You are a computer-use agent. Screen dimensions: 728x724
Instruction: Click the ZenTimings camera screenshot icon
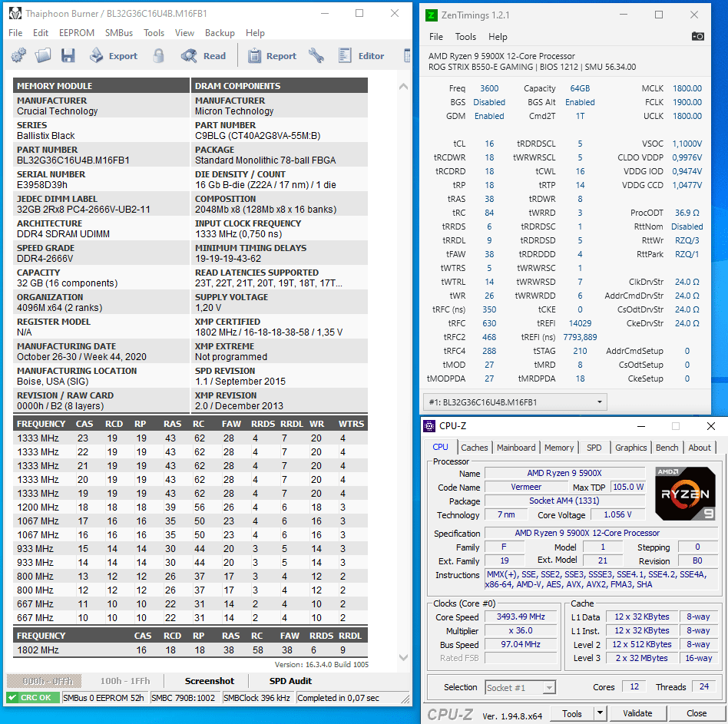tap(697, 36)
